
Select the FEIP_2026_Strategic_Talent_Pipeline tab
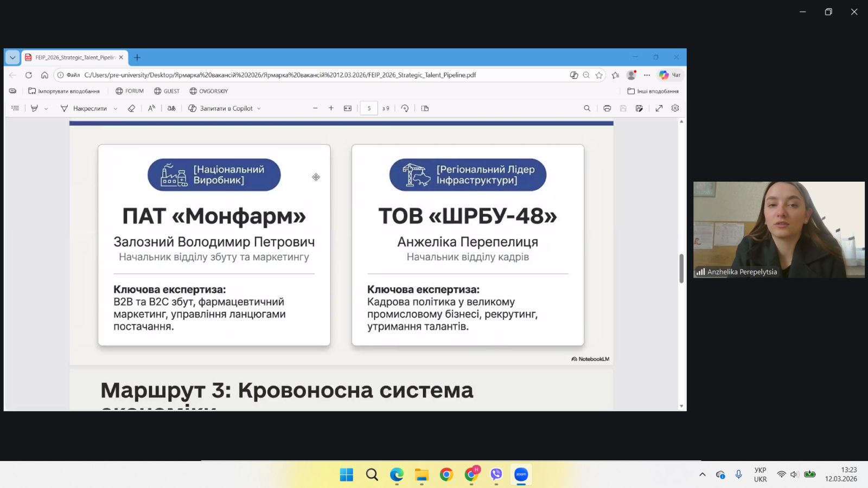(x=75, y=57)
